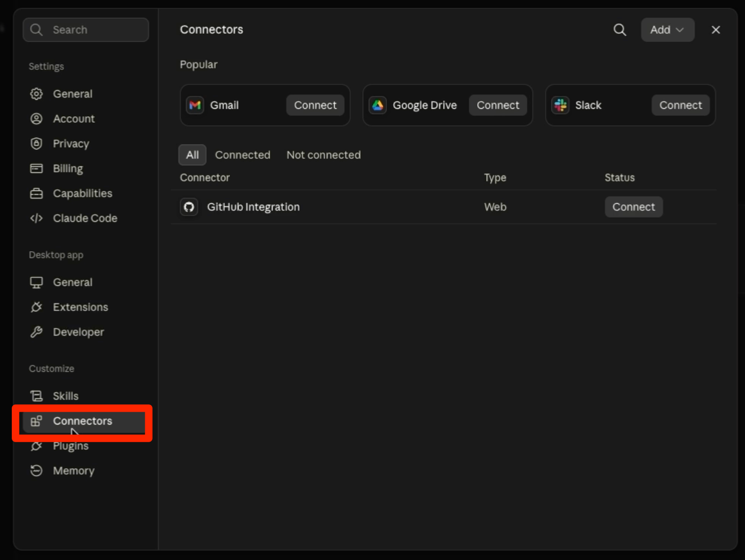This screenshot has width=745, height=560.
Task: Click the Slack card label
Action: coord(588,105)
